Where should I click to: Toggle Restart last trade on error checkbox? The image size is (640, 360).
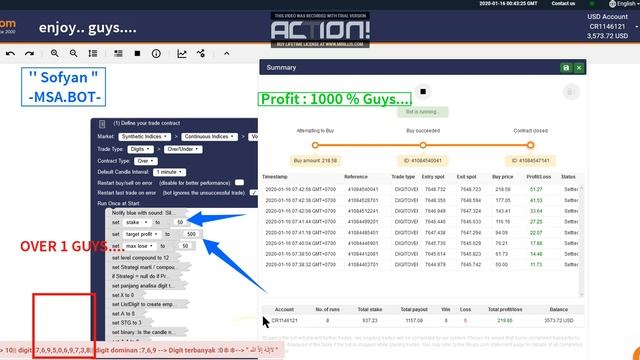point(253,192)
